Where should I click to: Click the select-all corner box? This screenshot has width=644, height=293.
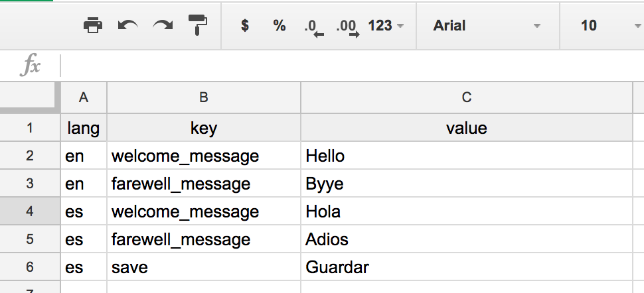point(30,97)
